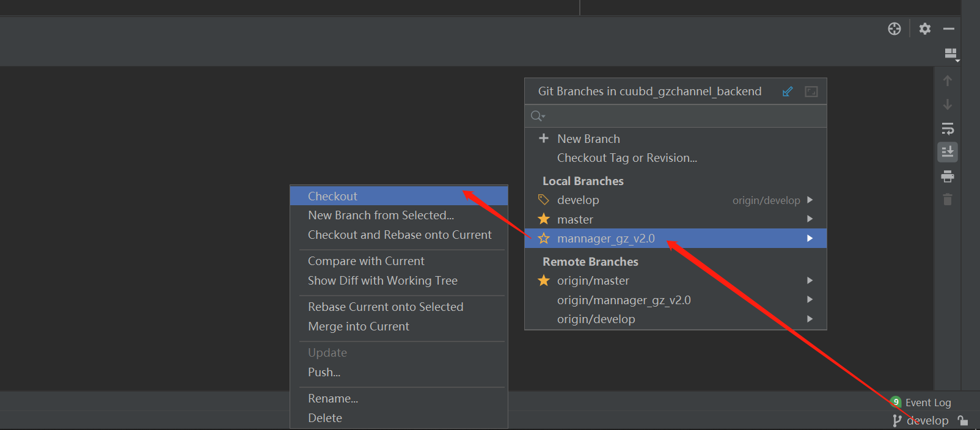This screenshot has height=430, width=980.
Task: Expand the mannager_gz_v2.0 submenu arrow
Action: coord(810,238)
